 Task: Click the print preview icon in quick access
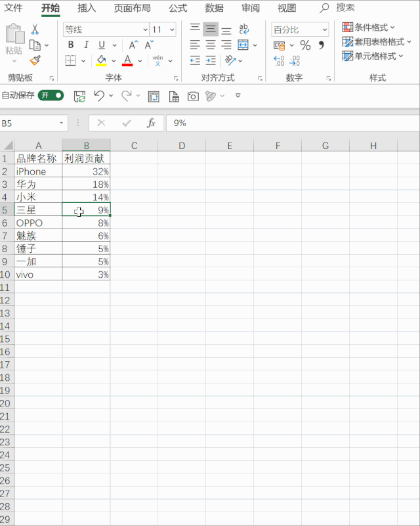point(174,97)
